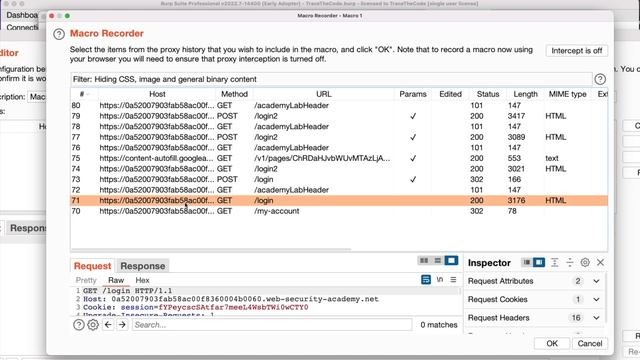Sort by MIME type column header

[x=567, y=94]
